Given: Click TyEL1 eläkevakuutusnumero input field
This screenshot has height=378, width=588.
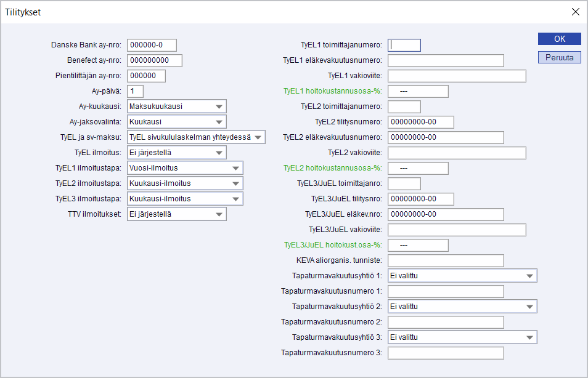Looking at the screenshot, I should click(446, 60).
